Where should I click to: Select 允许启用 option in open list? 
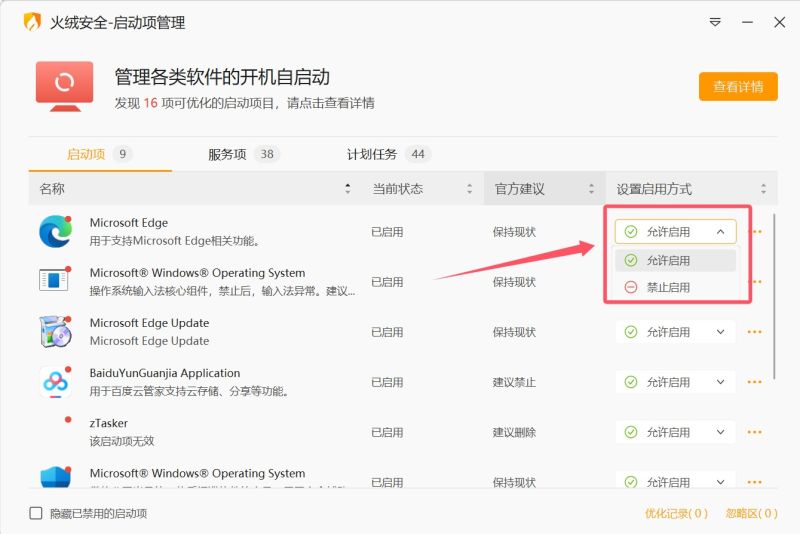tap(676, 260)
